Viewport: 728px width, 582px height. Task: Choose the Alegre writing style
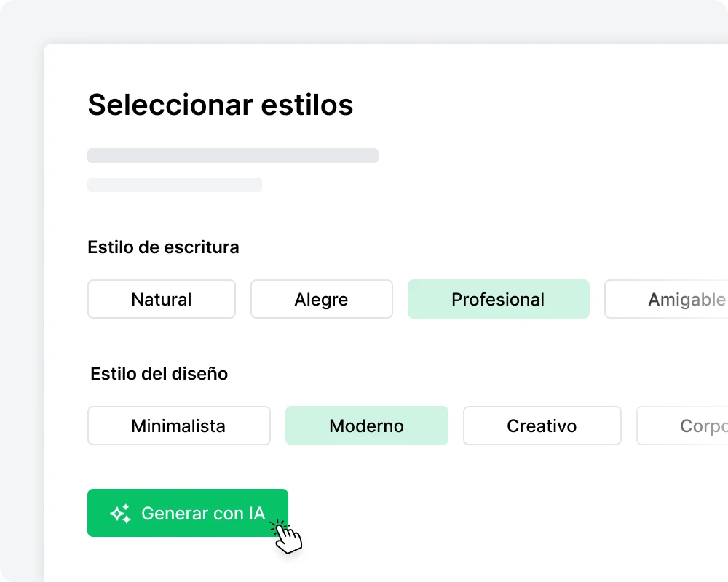pos(321,300)
